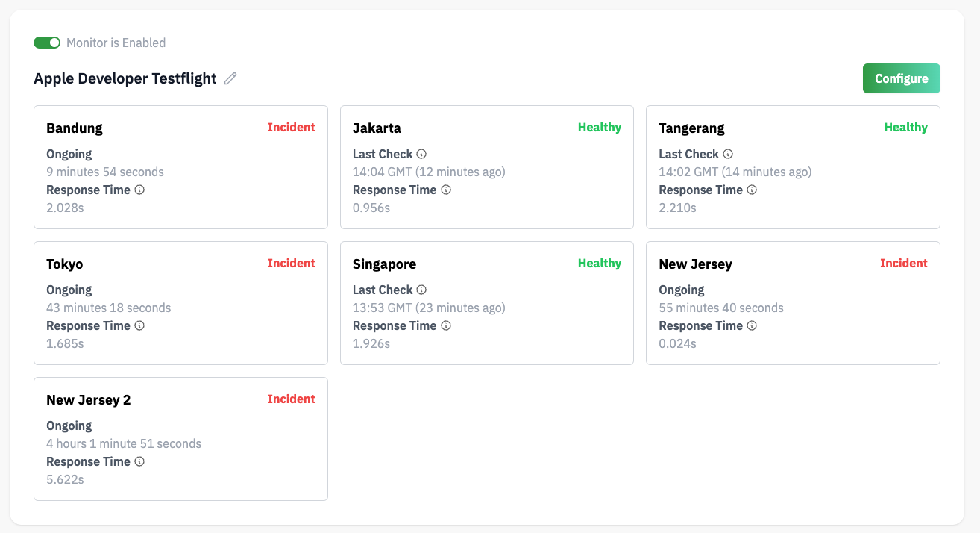The width and height of the screenshot is (980, 533).
Task: Click the Incident status on Tokyo card
Action: pos(292,264)
